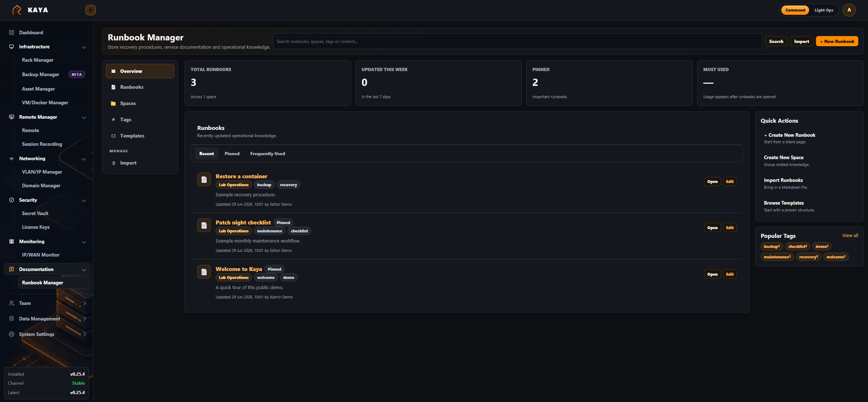Click the Import button in header
This screenshot has width=868, height=402.
point(802,41)
